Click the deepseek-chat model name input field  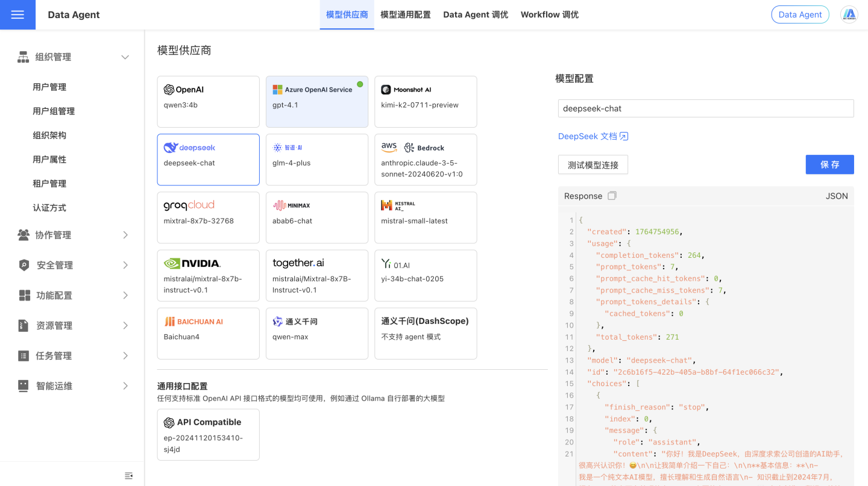(x=703, y=108)
